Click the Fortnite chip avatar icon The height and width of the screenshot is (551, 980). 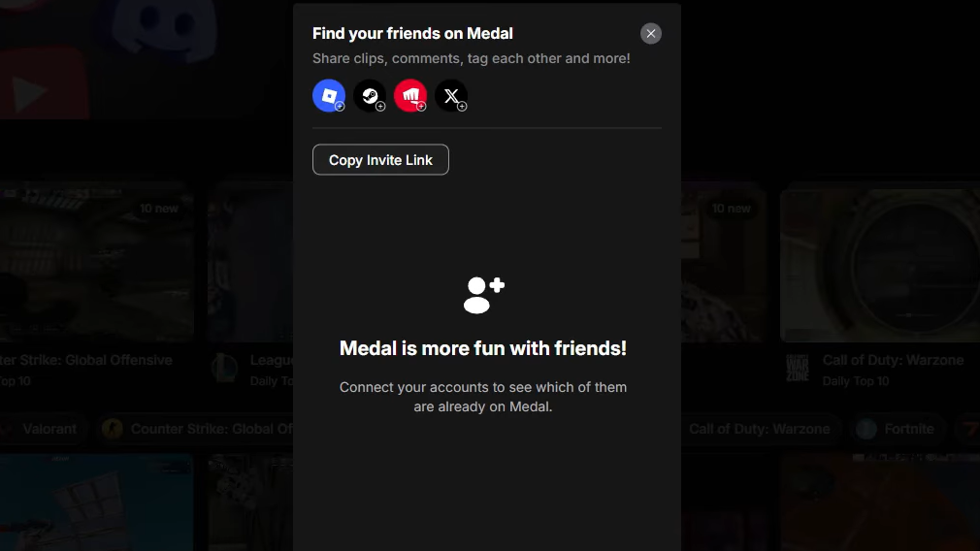[866, 429]
